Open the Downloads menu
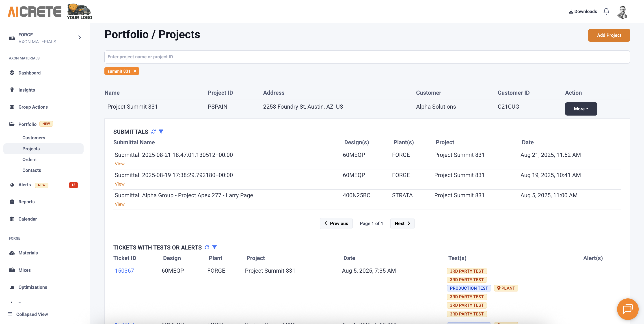This screenshot has width=644, height=324. [x=583, y=11]
